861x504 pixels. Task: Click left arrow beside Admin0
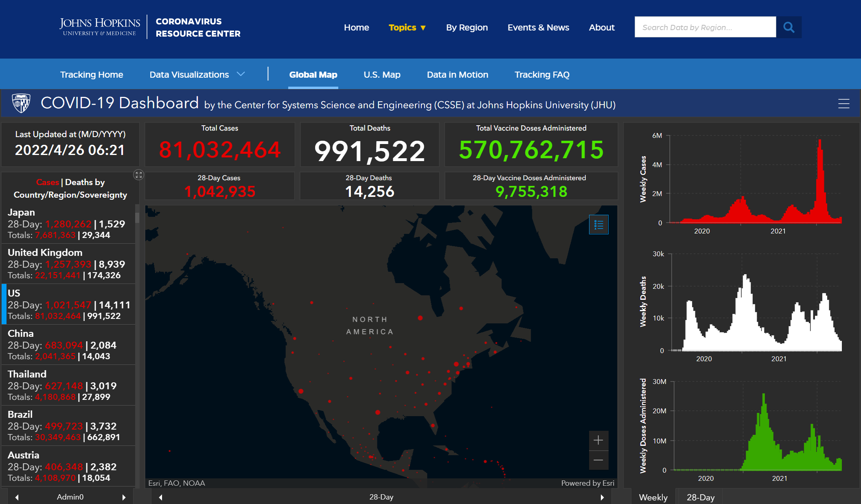17,497
